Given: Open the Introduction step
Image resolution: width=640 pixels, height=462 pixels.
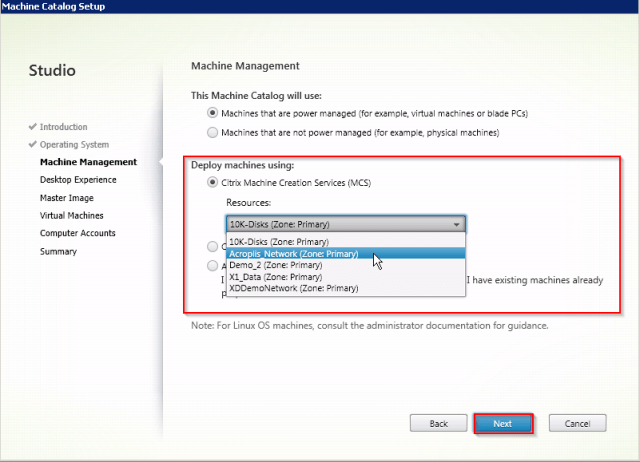Looking at the screenshot, I should pos(63,127).
